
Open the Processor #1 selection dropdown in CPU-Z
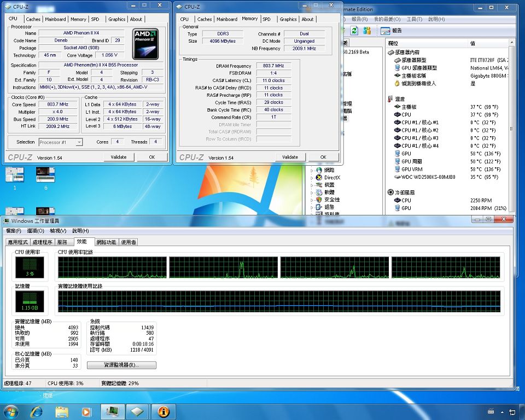coord(61,142)
